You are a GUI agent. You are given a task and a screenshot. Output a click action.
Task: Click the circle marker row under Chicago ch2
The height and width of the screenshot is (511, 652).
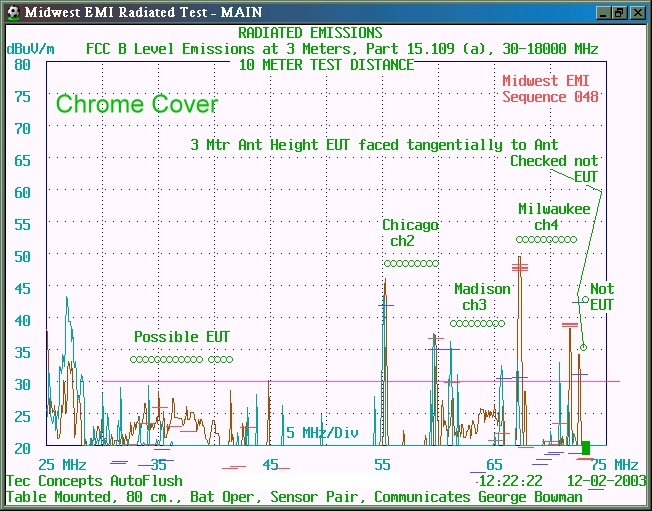(410, 264)
